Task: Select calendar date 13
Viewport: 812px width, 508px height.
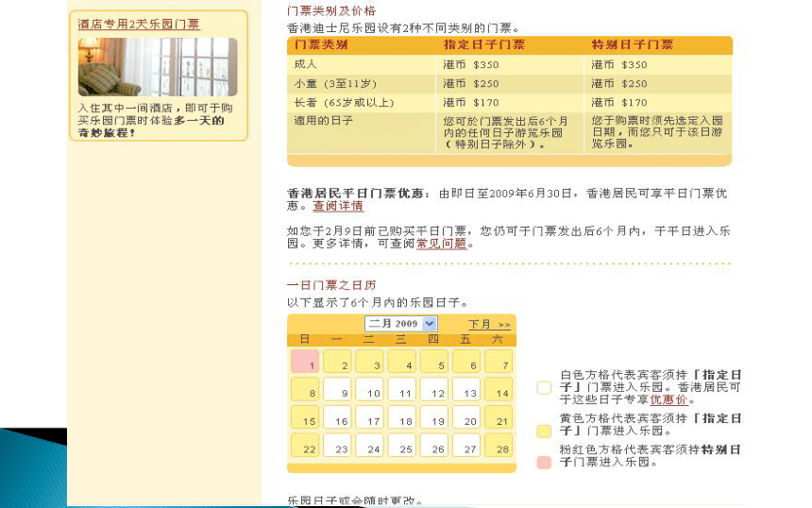Action: tap(465, 389)
